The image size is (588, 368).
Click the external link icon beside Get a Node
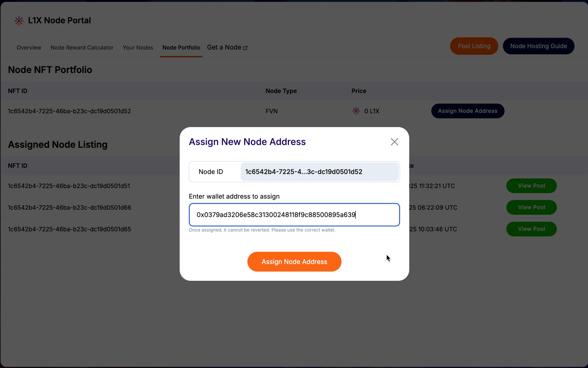tap(245, 48)
